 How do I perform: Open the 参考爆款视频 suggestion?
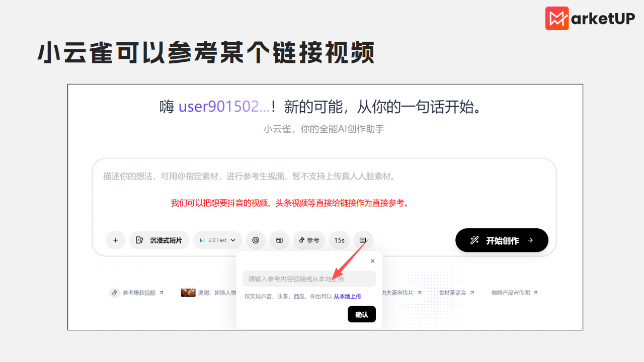[137, 293]
